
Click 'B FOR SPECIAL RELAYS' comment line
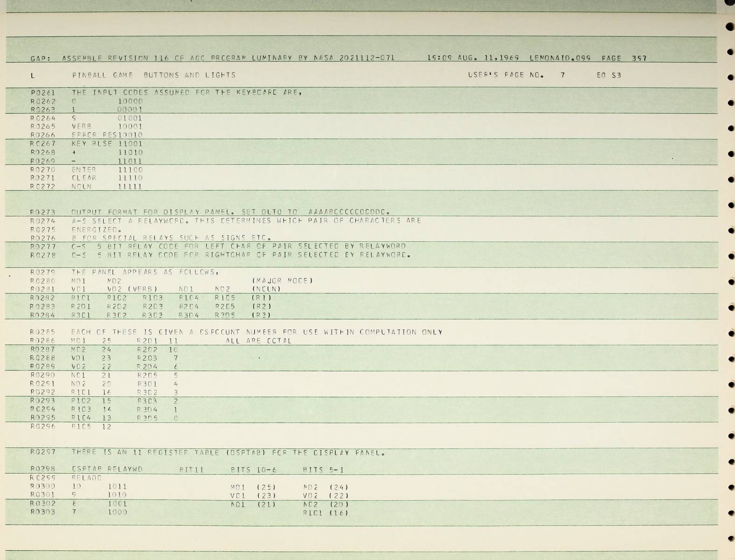[x=171, y=238]
